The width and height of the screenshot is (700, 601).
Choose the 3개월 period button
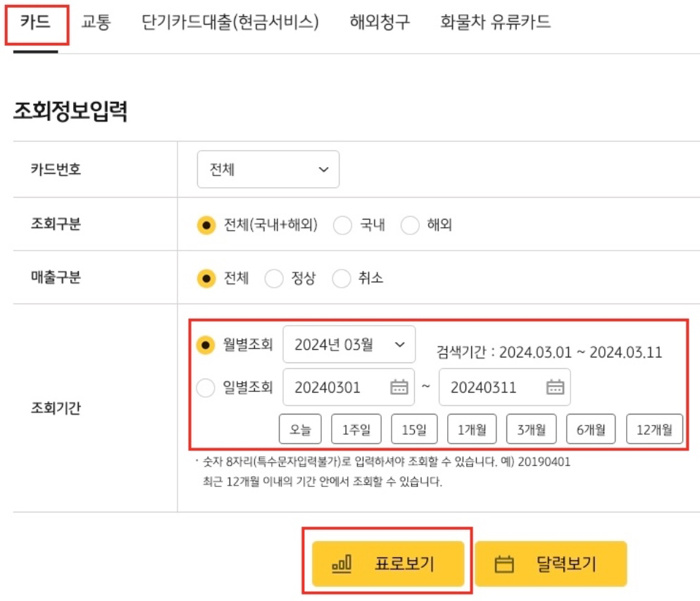(x=531, y=429)
